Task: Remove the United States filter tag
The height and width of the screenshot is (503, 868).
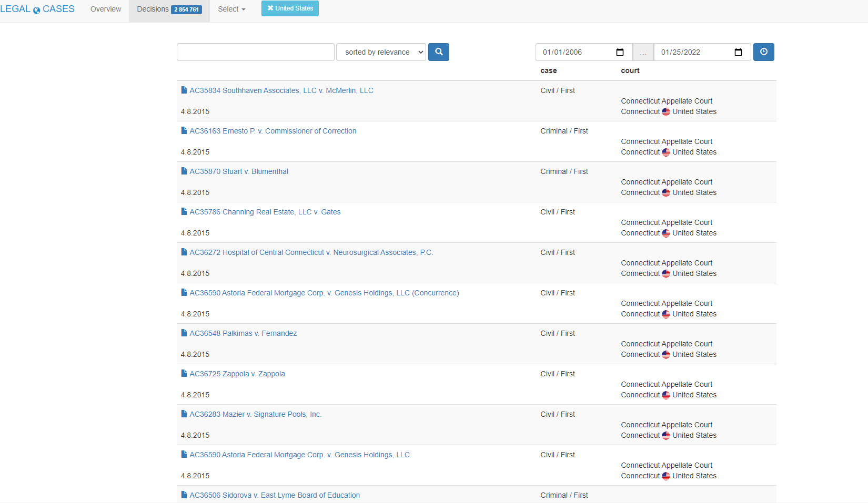Action: click(290, 8)
